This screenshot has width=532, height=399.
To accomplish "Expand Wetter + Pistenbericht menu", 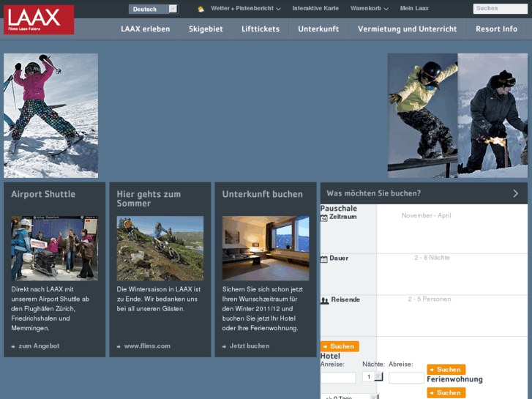I will (x=246, y=9).
